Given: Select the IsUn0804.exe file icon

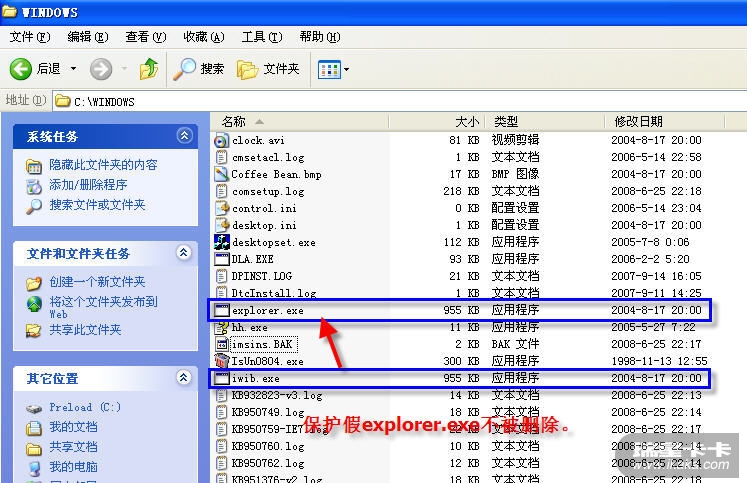Looking at the screenshot, I should click(x=222, y=361).
